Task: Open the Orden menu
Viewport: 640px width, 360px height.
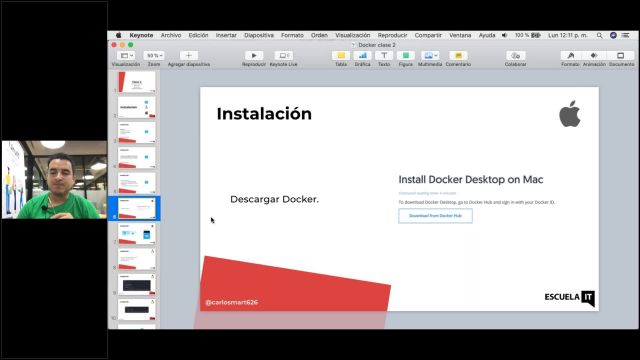Action: pos(319,36)
